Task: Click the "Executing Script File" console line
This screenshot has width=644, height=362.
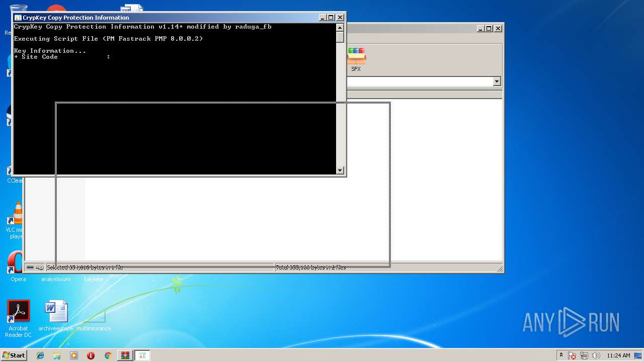Action: [x=108, y=39]
